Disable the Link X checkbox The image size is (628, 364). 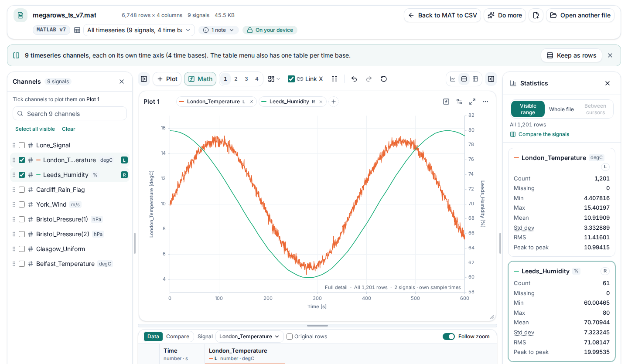[x=291, y=79]
